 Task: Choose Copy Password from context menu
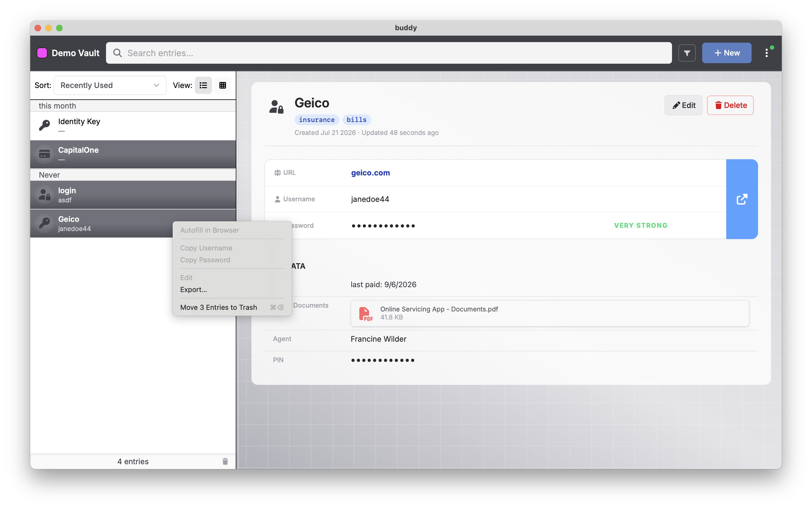(x=232, y=260)
